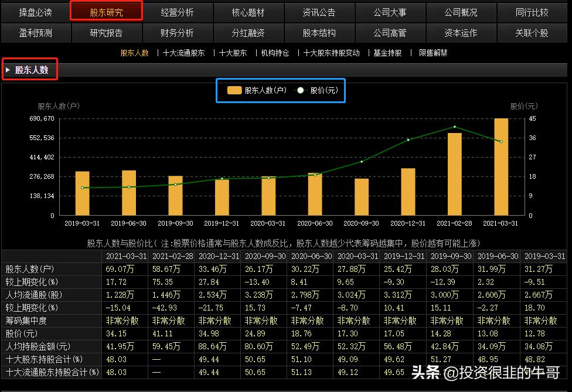The width and height of the screenshot is (572, 392).
Task: Open the 经营分析 section
Action: point(177,12)
